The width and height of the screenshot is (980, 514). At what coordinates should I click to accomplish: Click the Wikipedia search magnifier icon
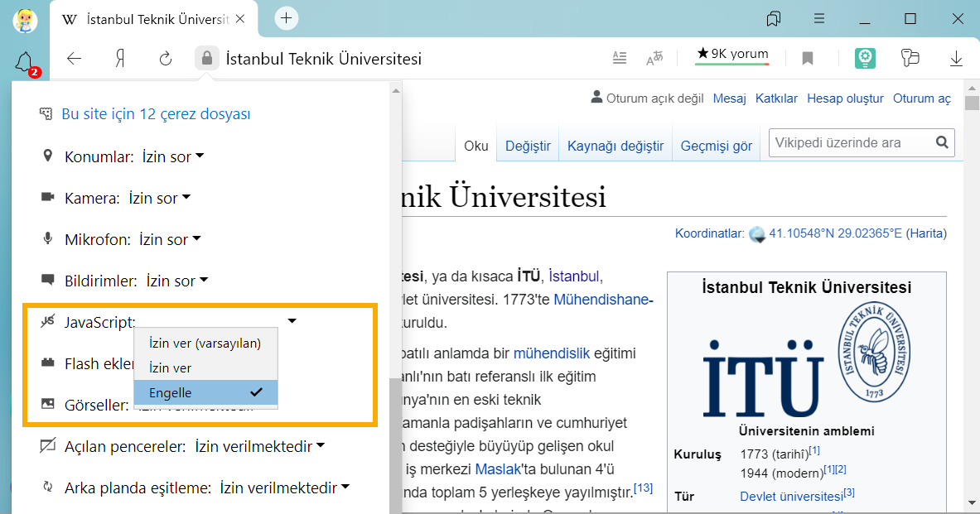(942, 142)
